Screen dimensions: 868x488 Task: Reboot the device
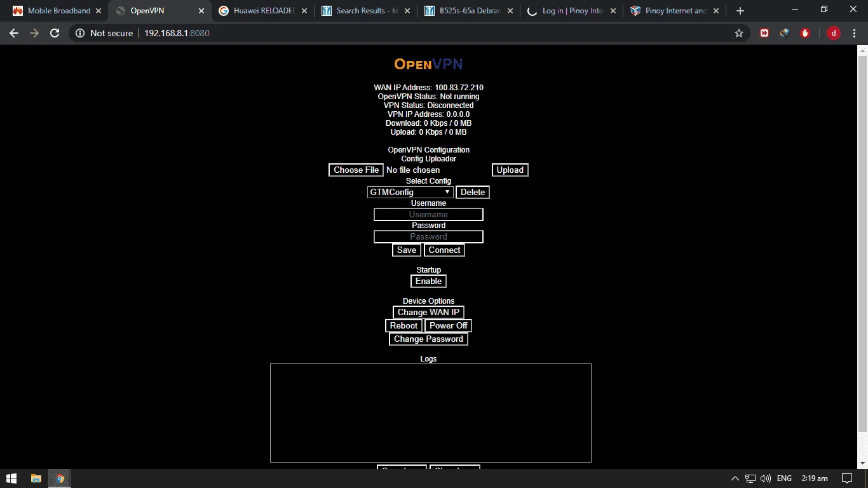pos(403,325)
